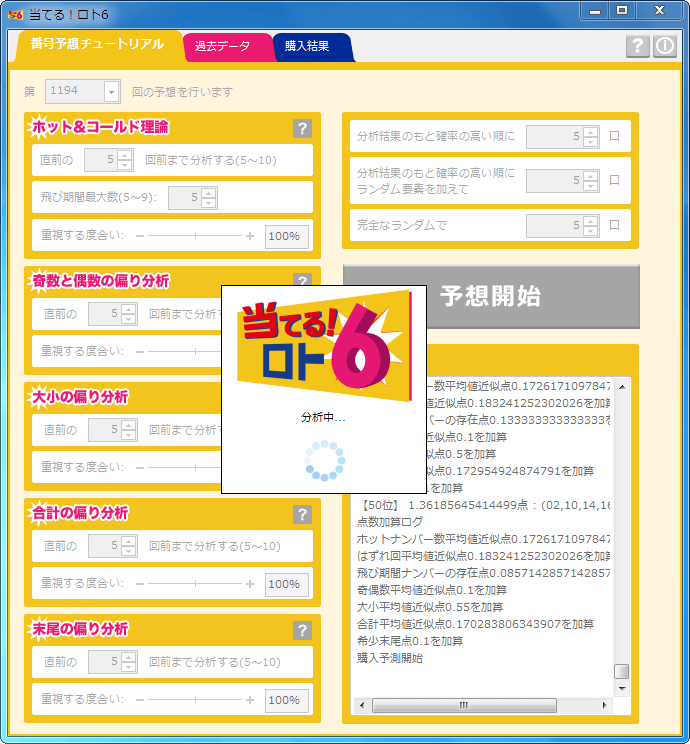The height and width of the screenshot is (744, 690).
Task: Click 確率の高い順に count spinner
Action: [563, 137]
